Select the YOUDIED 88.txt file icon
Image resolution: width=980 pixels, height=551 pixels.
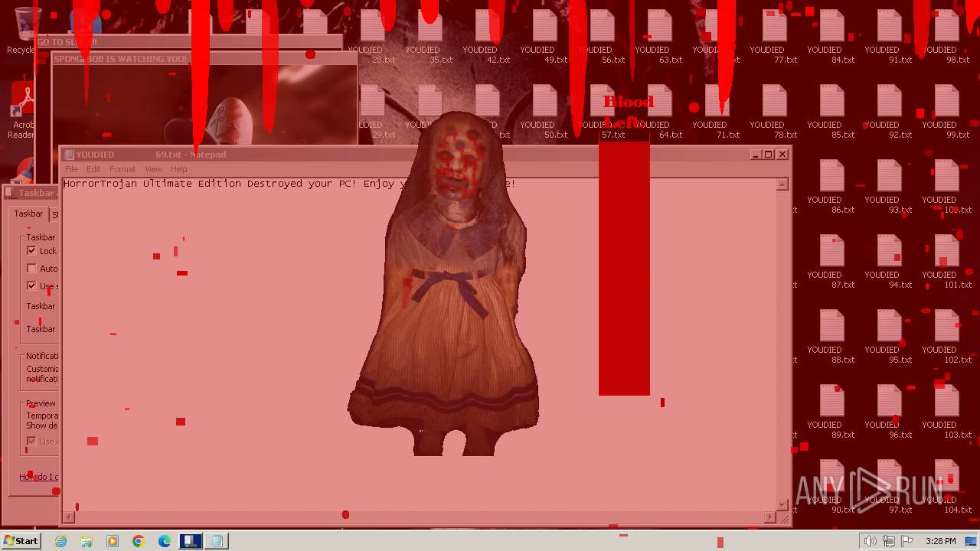click(x=831, y=337)
